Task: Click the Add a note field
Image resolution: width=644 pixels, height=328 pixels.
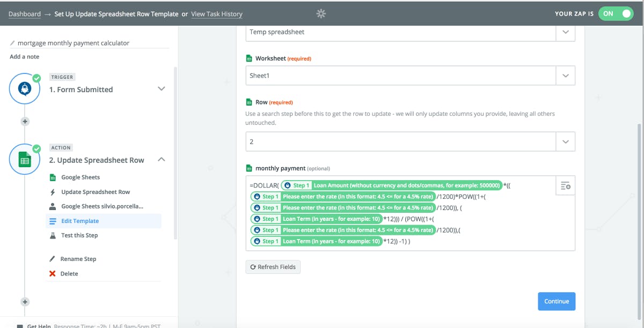Action: (25, 57)
